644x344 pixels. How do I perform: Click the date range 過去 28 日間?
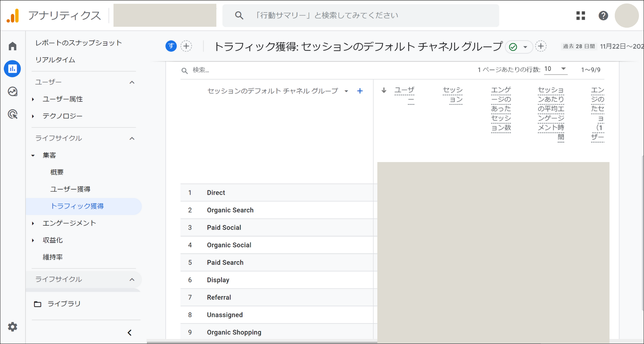pos(579,46)
